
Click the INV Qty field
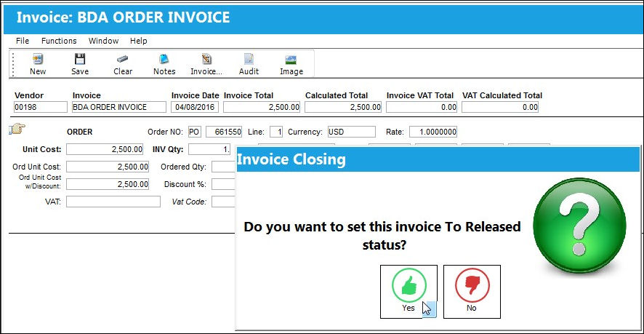(x=210, y=149)
